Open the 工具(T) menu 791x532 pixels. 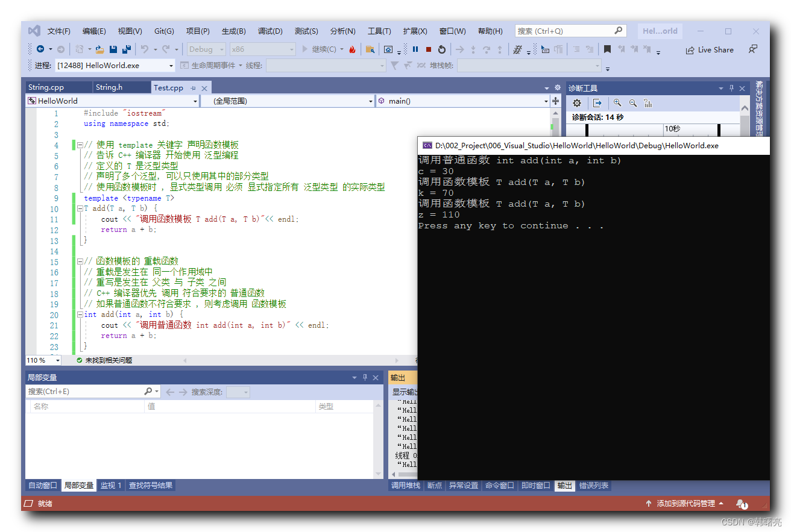(x=379, y=31)
